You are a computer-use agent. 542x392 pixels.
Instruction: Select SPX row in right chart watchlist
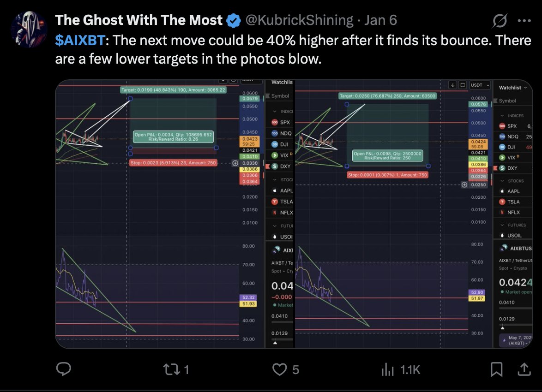pyautogui.click(x=512, y=126)
